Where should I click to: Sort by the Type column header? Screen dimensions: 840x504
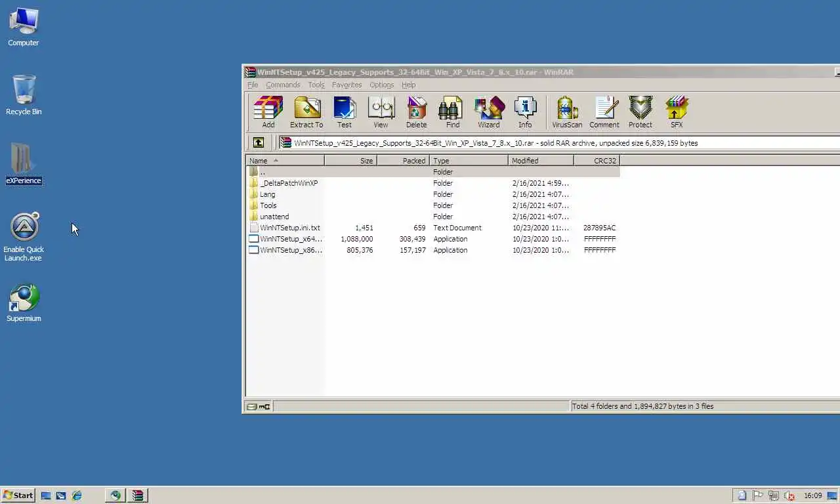pyautogui.click(x=469, y=161)
